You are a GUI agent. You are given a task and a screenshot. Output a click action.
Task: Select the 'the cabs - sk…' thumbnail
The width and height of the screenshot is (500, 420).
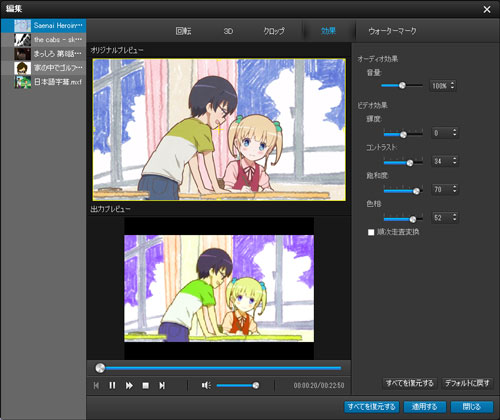tap(23, 40)
